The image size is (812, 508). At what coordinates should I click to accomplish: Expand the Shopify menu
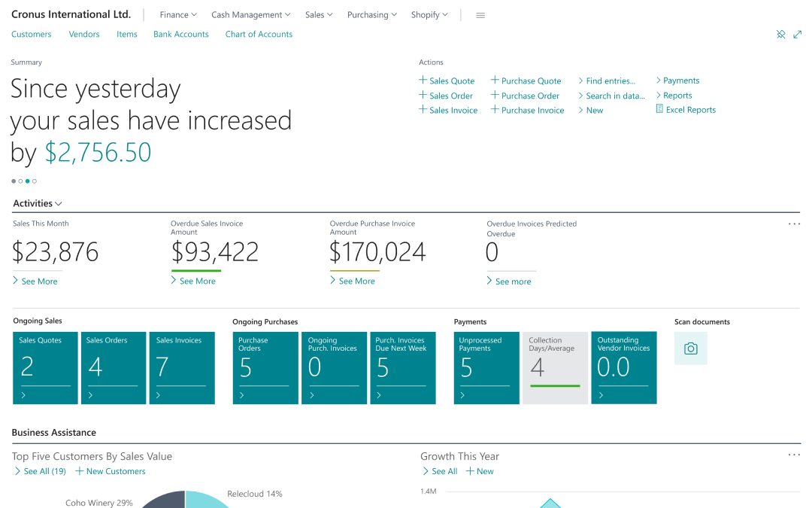tap(429, 14)
